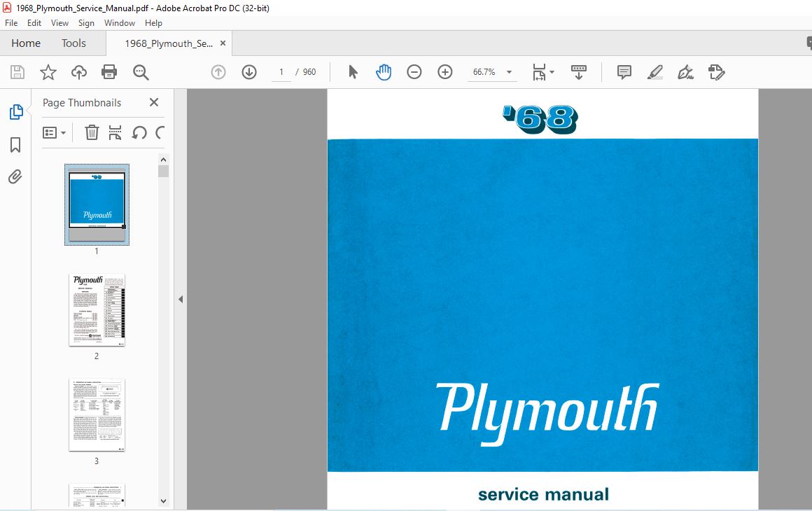Click the 960 total pages text
812x511 pixels.
pos(309,72)
